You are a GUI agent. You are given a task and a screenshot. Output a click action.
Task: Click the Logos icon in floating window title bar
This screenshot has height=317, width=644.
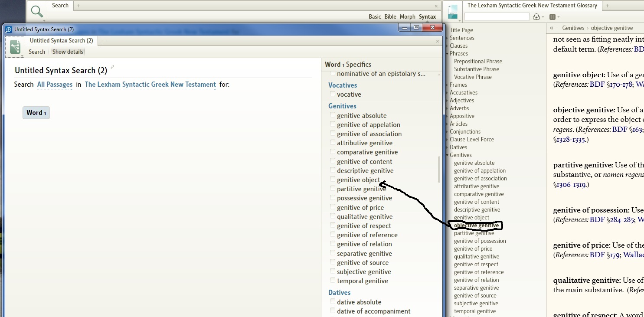(x=9, y=29)
